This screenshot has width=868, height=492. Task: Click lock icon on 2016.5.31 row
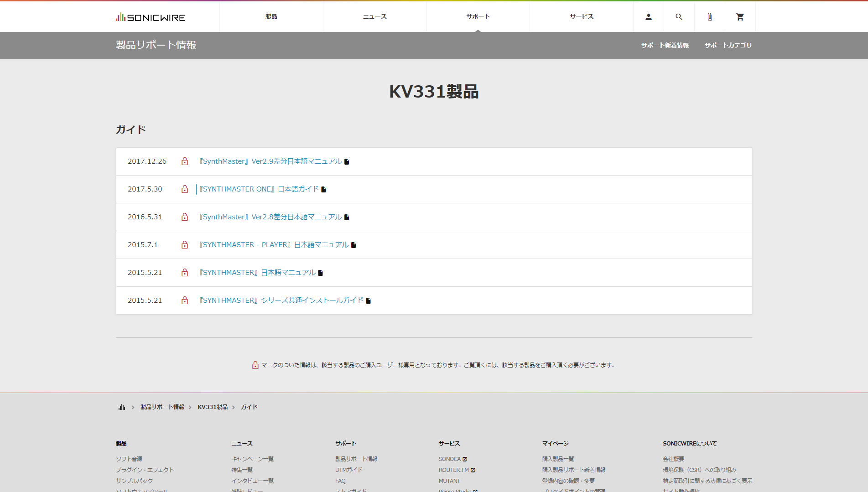coord(185,217)
